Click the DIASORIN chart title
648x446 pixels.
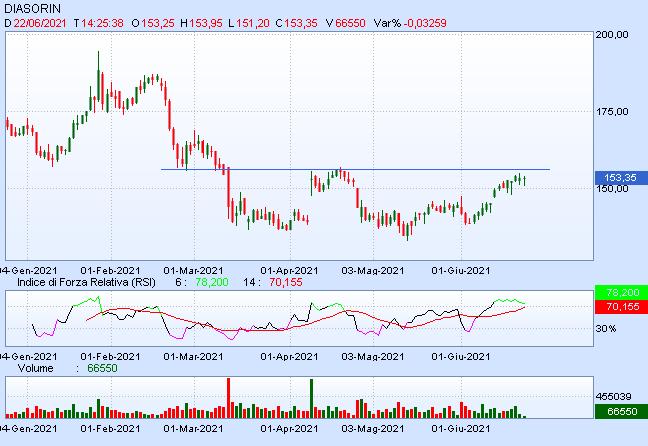[x=32, y=8]
